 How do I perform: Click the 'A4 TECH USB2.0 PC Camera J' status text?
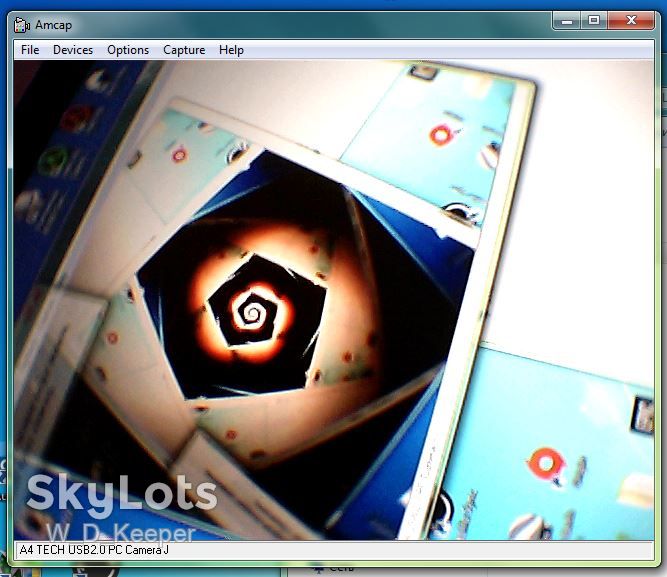tap(94, 550)
